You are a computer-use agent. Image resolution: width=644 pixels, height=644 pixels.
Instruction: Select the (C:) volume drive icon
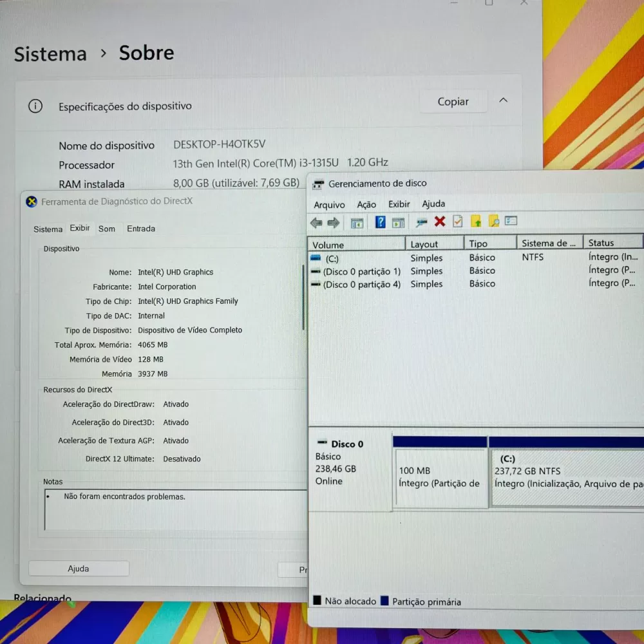pos(316,258)
